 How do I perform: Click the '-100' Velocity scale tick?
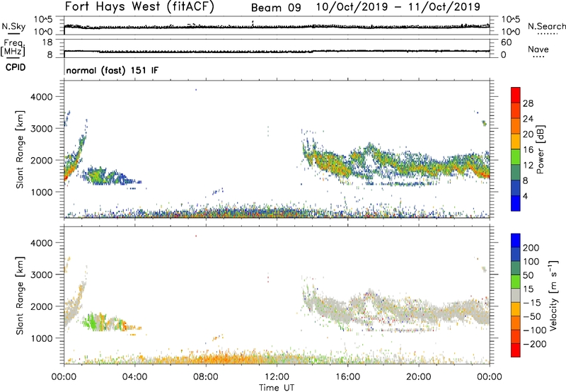(534, 330)
